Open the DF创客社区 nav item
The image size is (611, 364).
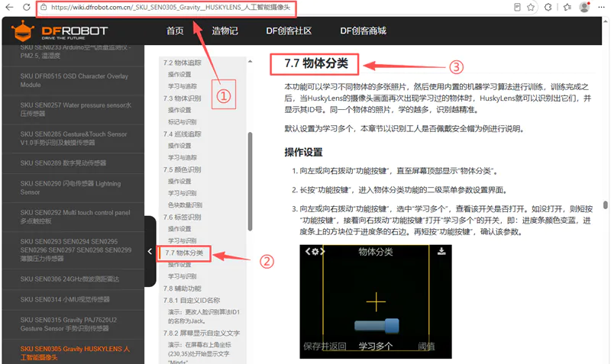click(289, 31)
